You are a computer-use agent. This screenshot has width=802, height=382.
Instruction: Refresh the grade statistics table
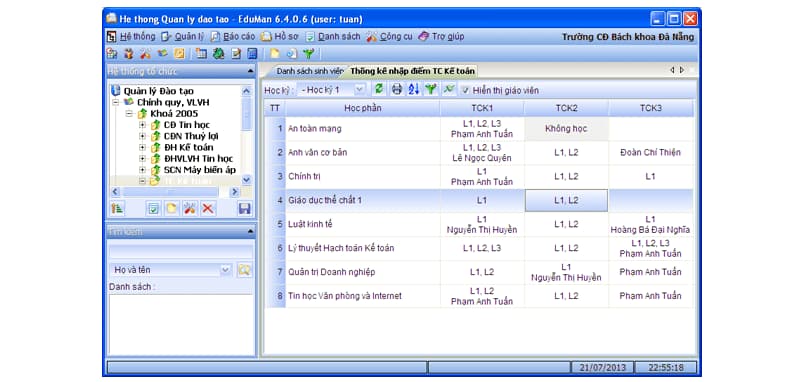click(379, 89)
